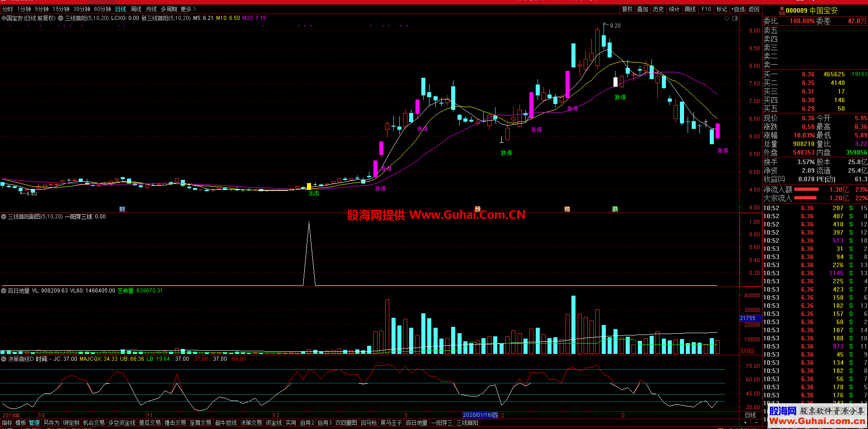Select the 双四量图 template

tap(346, 423)
